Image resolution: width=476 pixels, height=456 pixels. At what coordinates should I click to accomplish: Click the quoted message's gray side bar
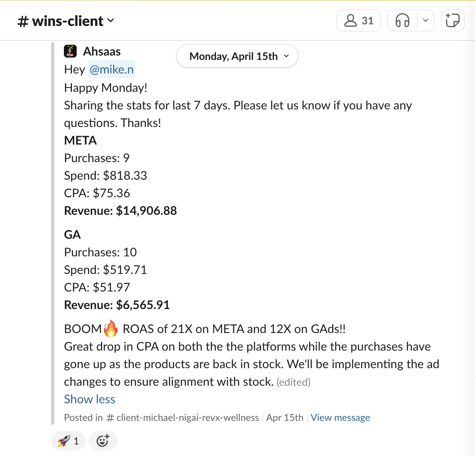53,233
